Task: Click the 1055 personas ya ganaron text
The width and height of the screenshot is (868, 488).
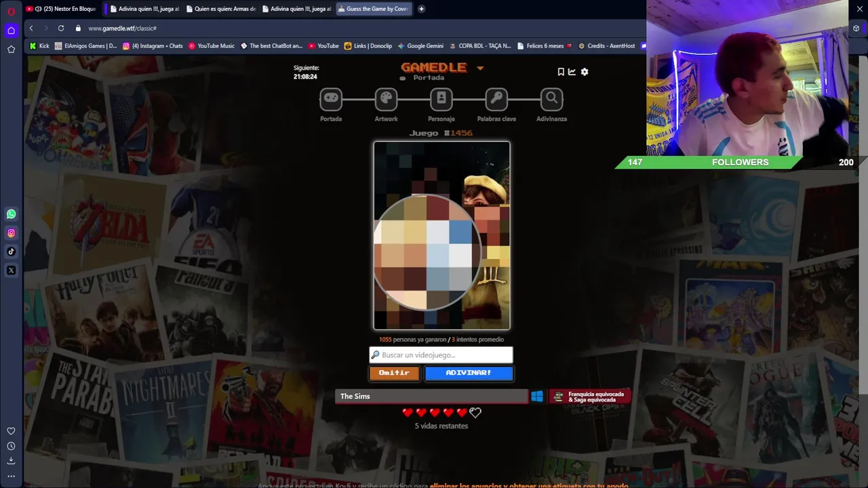Action: click(413, 340)
